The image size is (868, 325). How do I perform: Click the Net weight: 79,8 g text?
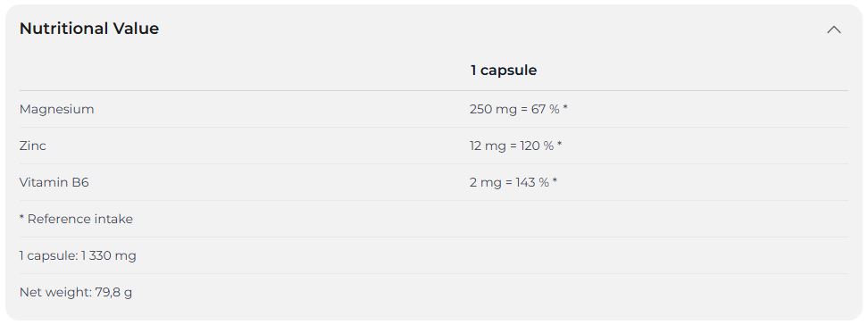[x=76, y=292]
